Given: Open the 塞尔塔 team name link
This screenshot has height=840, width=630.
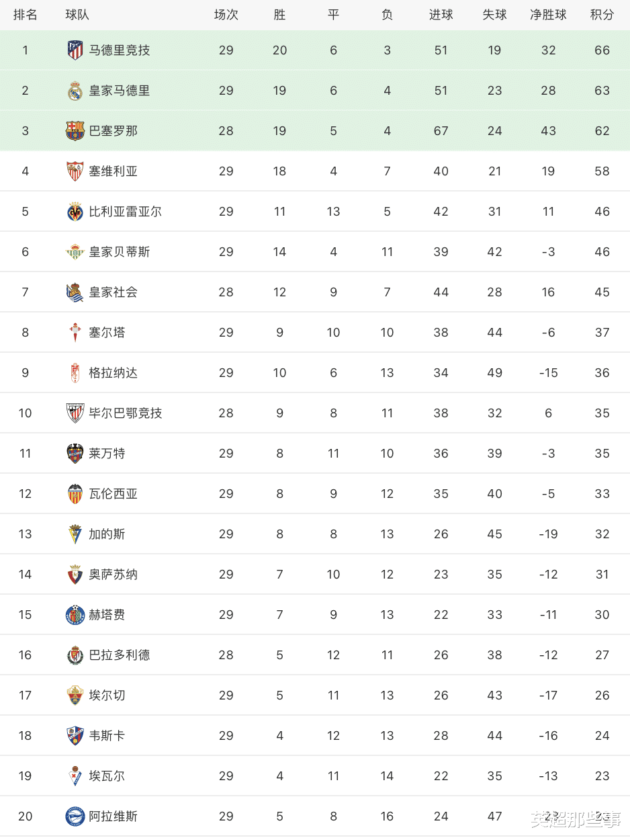Looking at the screenshot, I should [x=107, y=333].
